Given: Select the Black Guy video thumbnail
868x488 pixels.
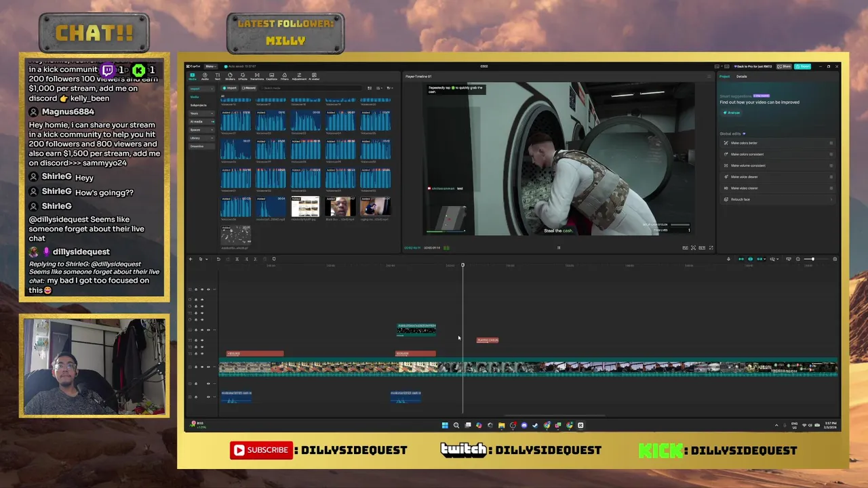Looking at the screenshot, I should 340,207.
